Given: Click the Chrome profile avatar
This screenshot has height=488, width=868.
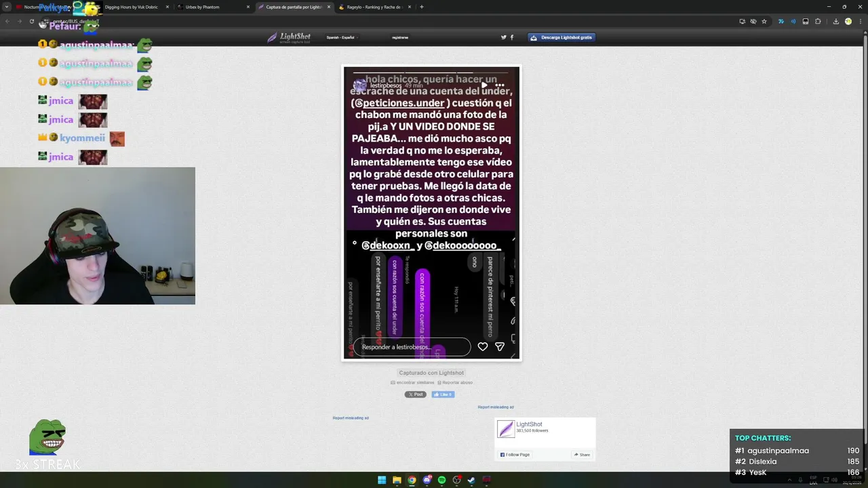Looking at the screenshot, I should click(848, 21).
